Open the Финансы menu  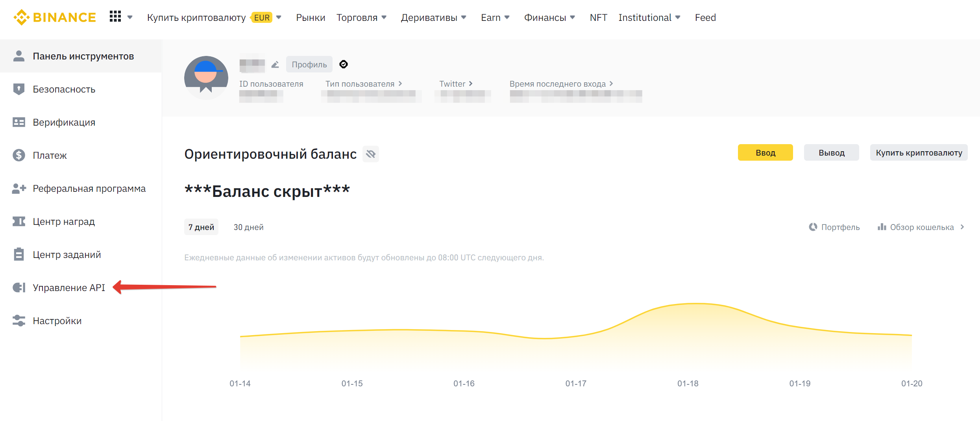[545, 18]
